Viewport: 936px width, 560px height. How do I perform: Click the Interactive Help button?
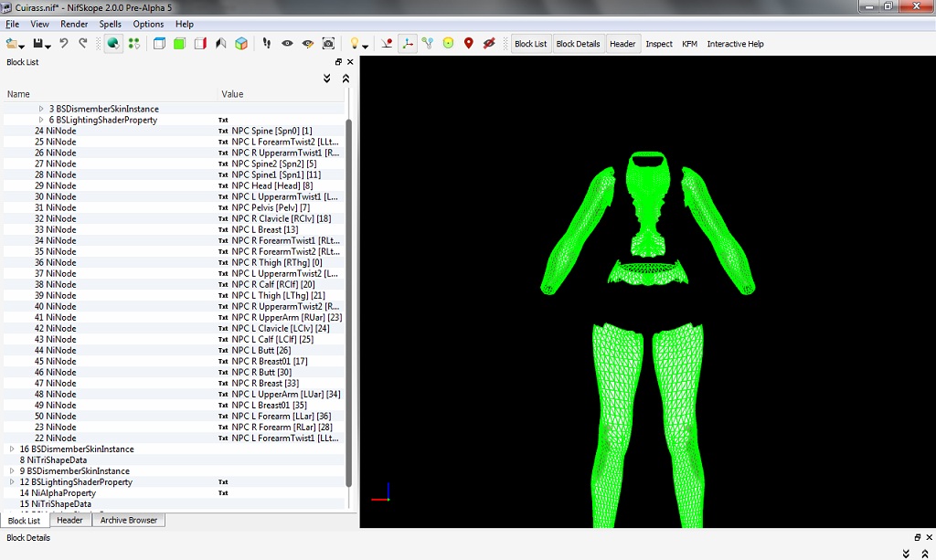point(735,44)
